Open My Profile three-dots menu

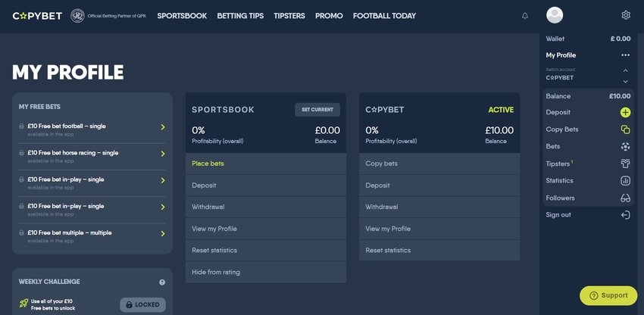626,55
